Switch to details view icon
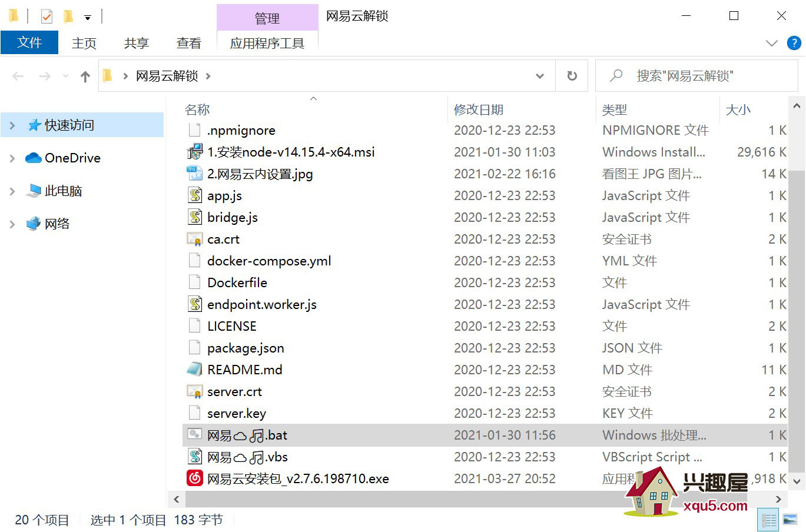 pyautogui.click(x=769, y=520)
